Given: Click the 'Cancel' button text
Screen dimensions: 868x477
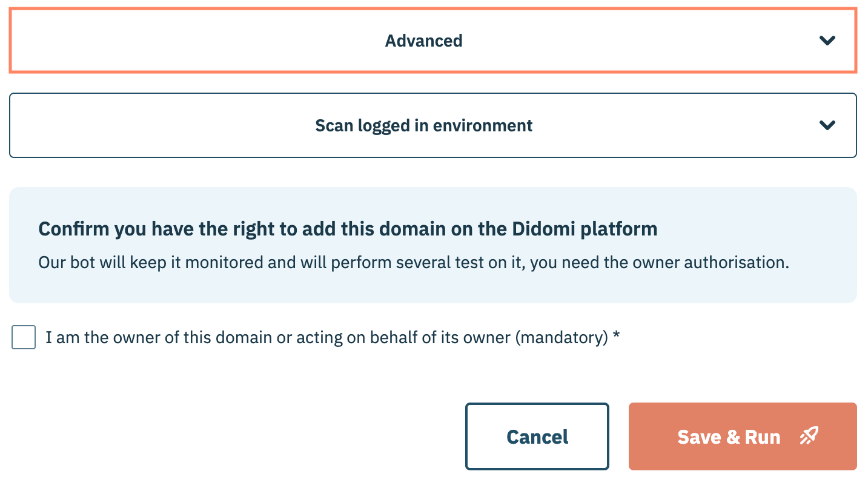Looking at the screenshot, I should pos(537,437).
